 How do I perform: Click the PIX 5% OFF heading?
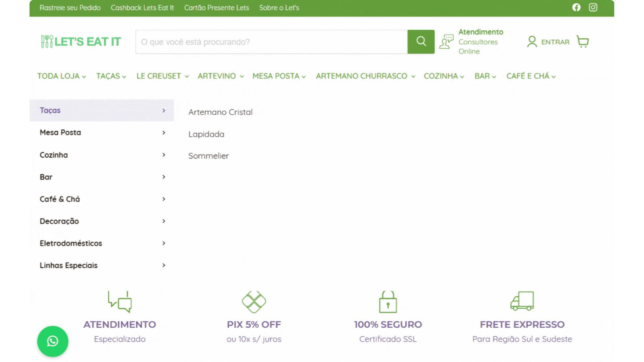click(254, 325)
